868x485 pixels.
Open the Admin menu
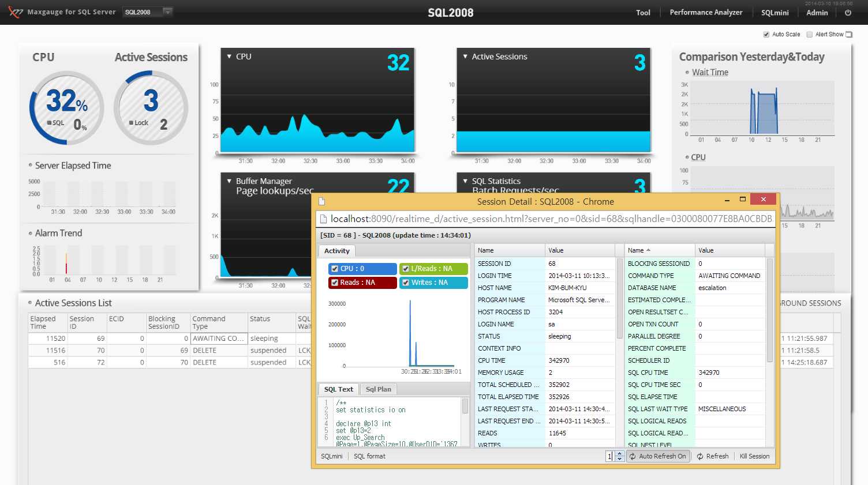coord(817,12)
